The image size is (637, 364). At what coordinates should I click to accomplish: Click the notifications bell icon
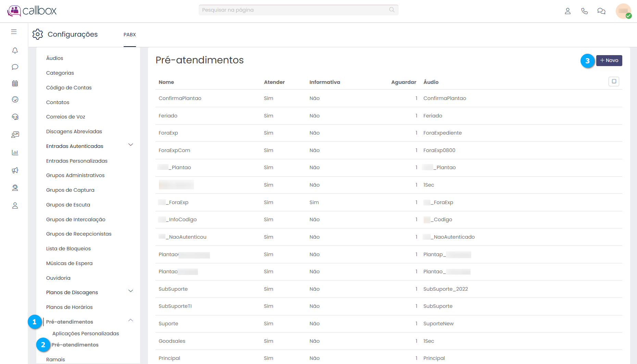point(15,51)
